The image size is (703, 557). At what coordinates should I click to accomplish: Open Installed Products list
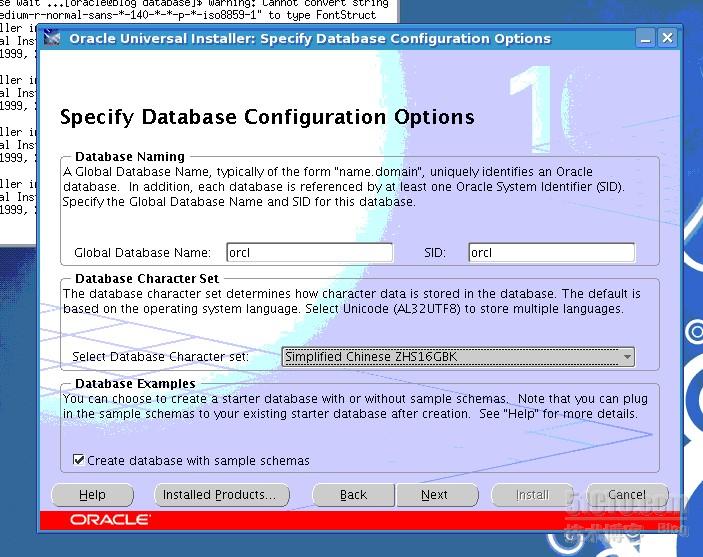click(221, 495)
